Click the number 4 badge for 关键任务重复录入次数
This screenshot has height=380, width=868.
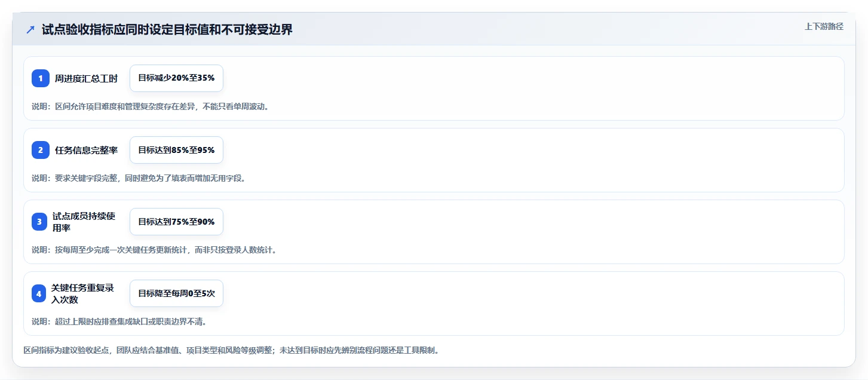(39, 293)
